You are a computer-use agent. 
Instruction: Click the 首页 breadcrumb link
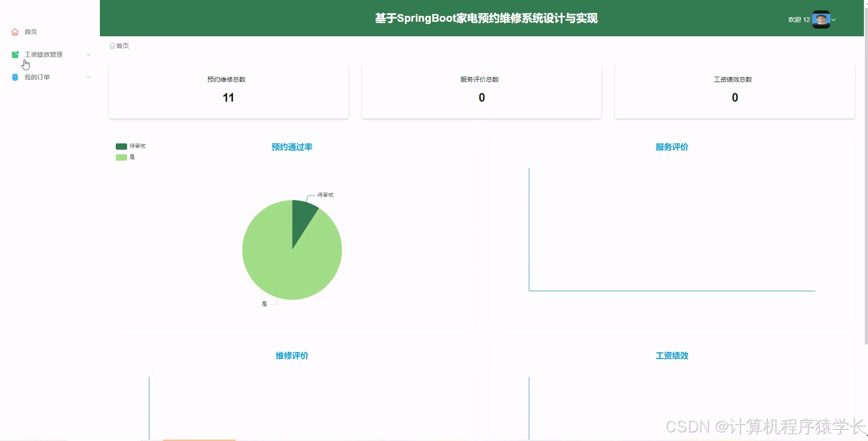[x=122, y=45]
